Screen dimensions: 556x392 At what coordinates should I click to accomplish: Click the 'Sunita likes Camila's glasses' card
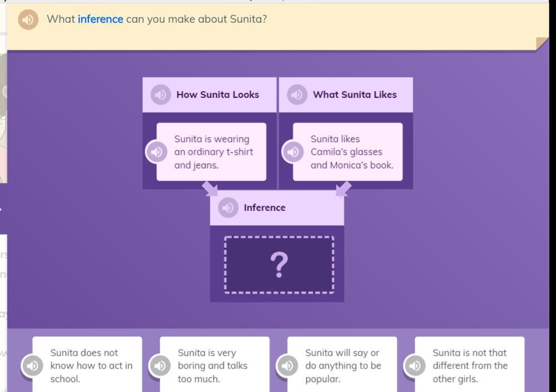[351, 151]
